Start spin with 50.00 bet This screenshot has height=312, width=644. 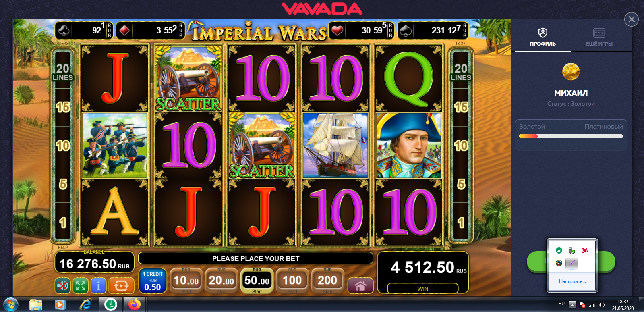click(x=257, y=281)
